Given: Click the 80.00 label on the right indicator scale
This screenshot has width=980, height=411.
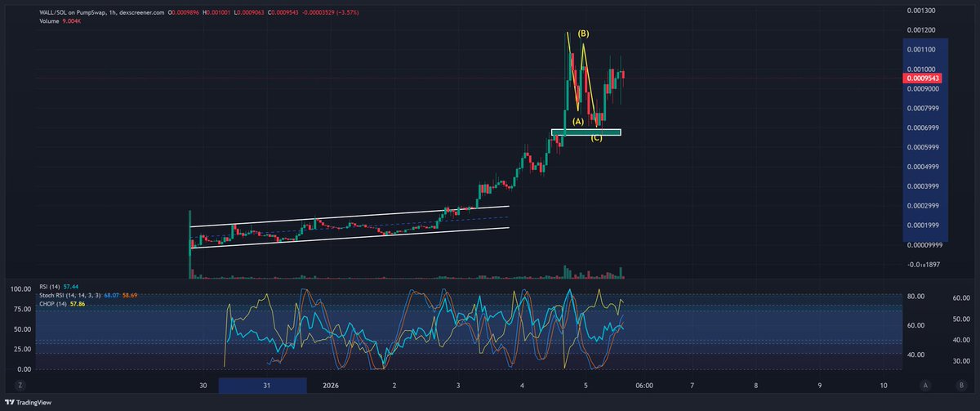Looking at the screenshot, I should 915,296.
